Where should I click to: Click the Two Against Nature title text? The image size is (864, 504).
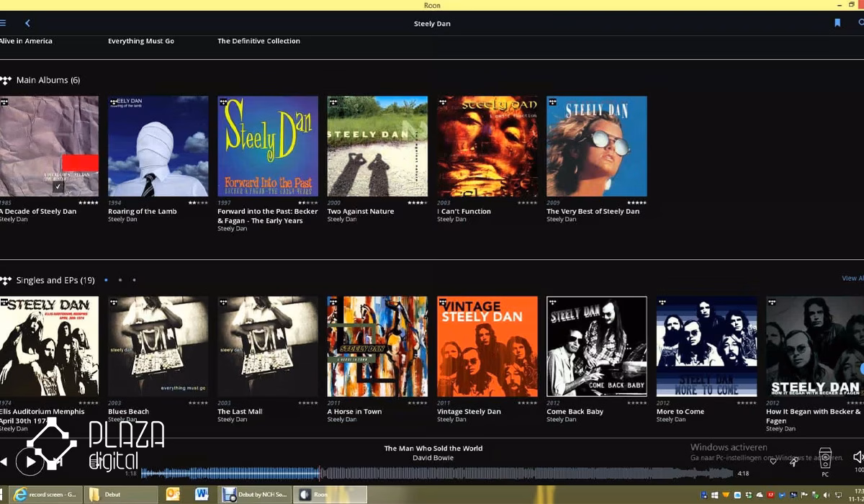(361, 211)
